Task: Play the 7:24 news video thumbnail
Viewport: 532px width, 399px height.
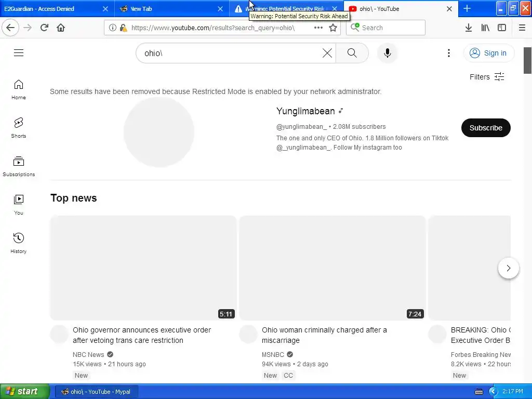Action: [332, 268]
